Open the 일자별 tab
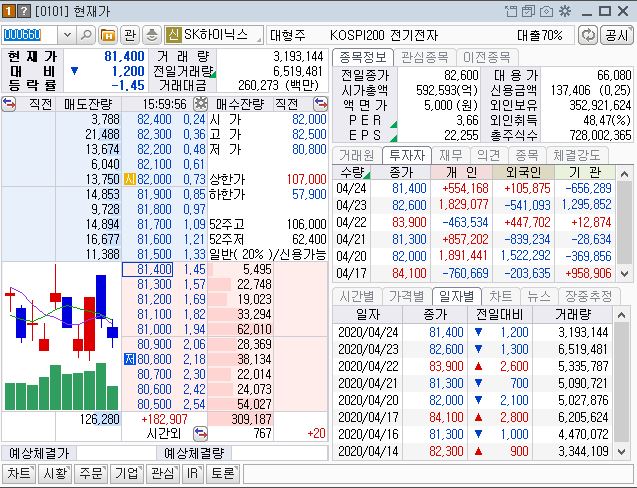The width and height of the screenshot is (637, 488). 457,296
